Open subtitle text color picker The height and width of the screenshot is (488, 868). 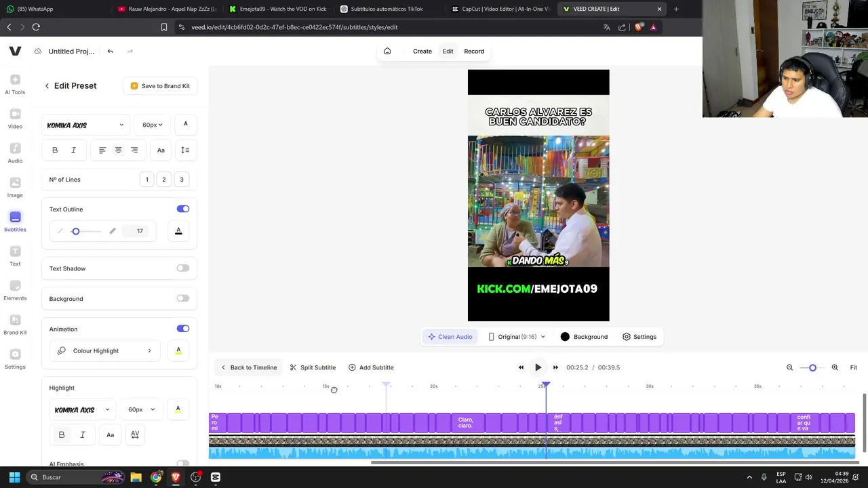185,124
